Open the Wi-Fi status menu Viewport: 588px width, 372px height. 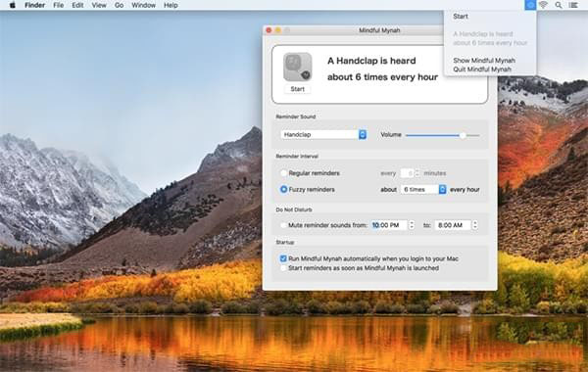pyautogui.click(x=543, y=5)
